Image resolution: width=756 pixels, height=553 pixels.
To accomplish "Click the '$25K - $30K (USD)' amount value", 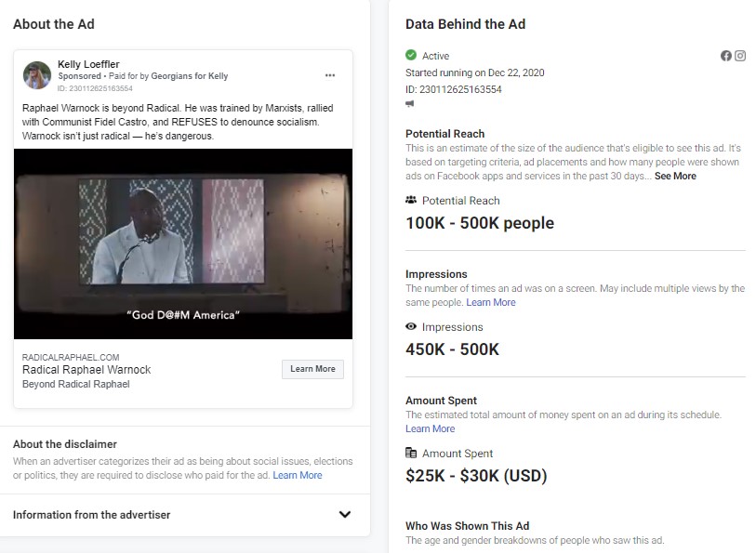I will (476, 476).
